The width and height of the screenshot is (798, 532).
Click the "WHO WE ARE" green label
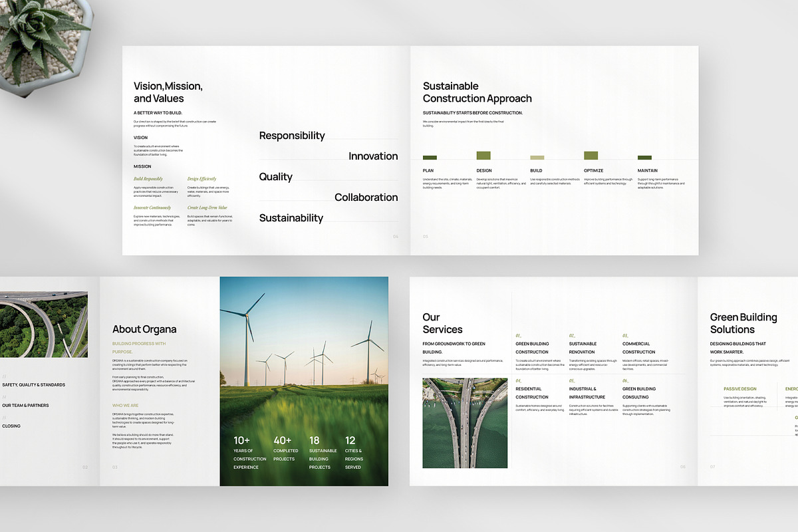[126, 405]
